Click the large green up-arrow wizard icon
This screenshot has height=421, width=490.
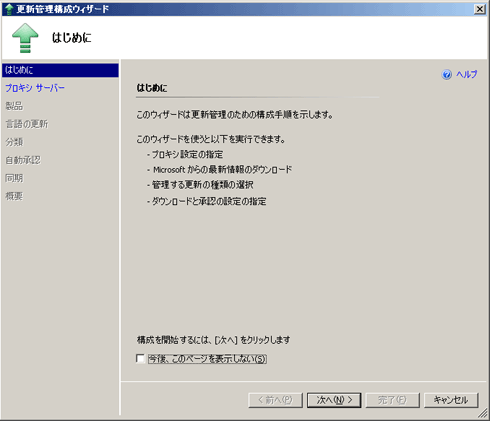click(25, 38)
